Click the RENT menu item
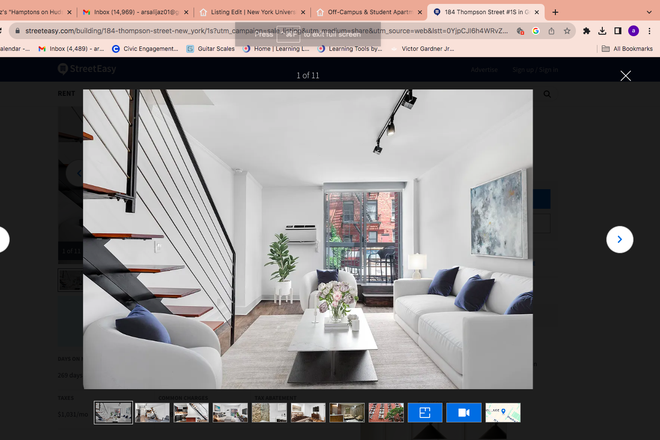The width and height of the screenshot is (660, 440). click(x=66, y=93)
